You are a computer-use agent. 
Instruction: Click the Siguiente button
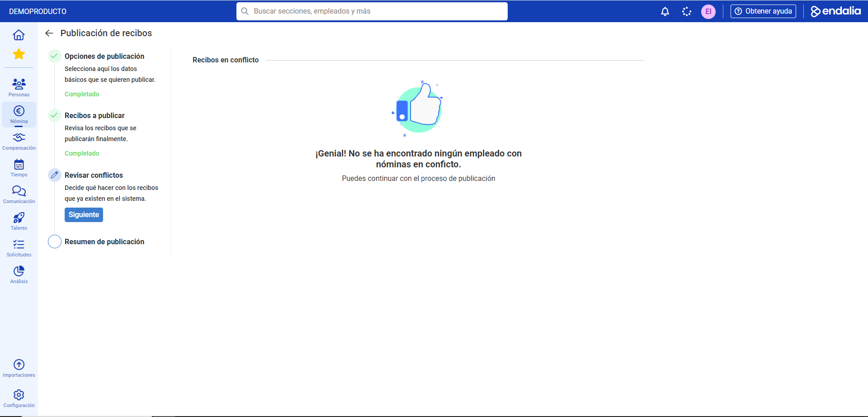click(84, 215)
